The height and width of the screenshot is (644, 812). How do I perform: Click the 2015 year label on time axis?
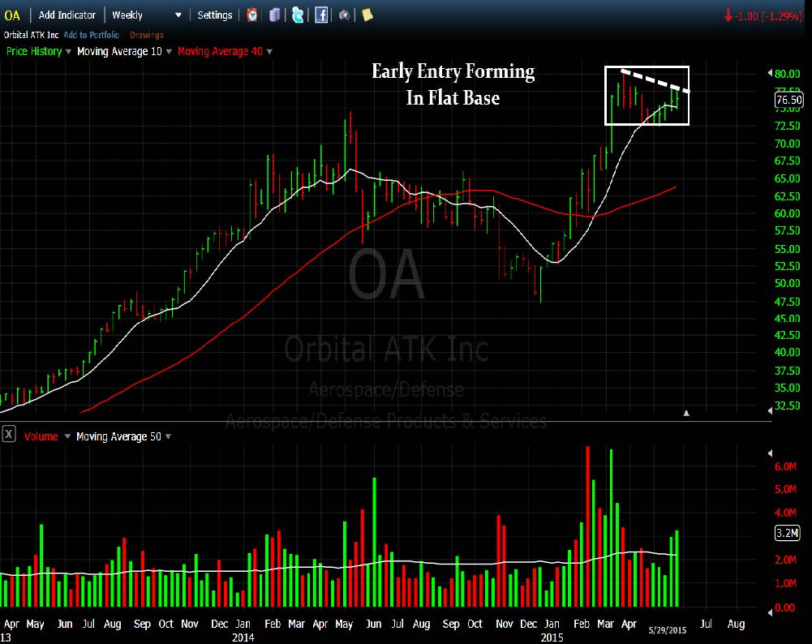(x=552, y=638)
